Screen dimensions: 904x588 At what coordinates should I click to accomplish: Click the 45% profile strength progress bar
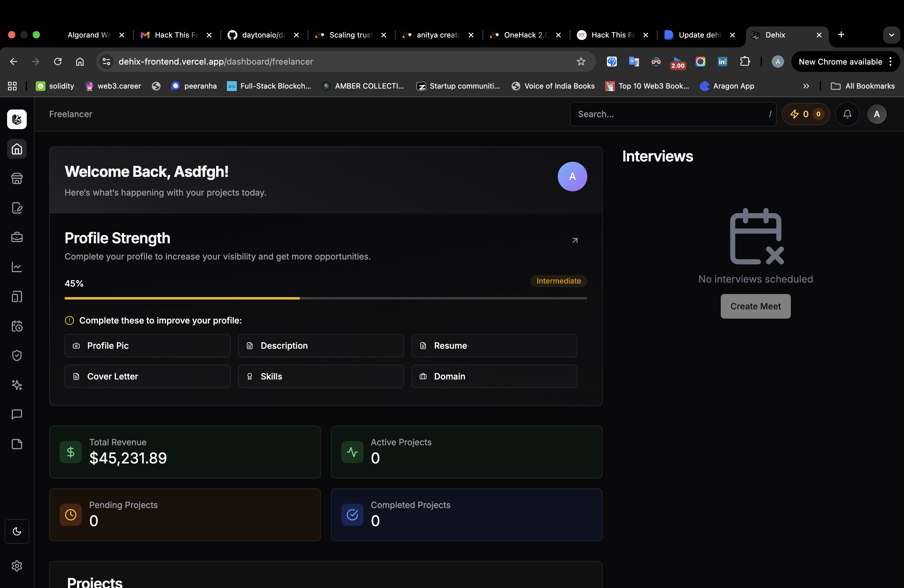point(326,298)
